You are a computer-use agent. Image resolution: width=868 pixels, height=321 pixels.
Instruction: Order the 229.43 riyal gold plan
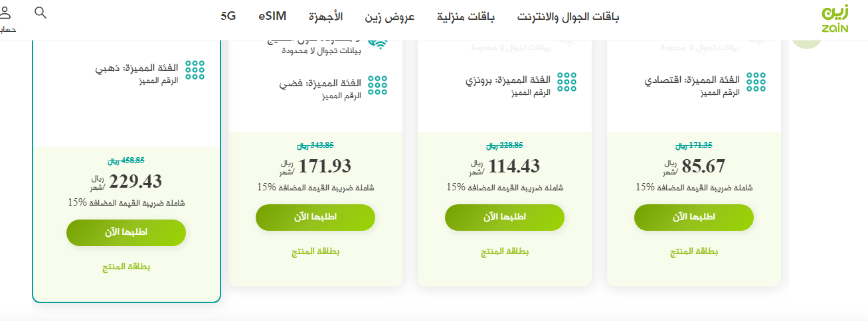click(x=126, y=233)
